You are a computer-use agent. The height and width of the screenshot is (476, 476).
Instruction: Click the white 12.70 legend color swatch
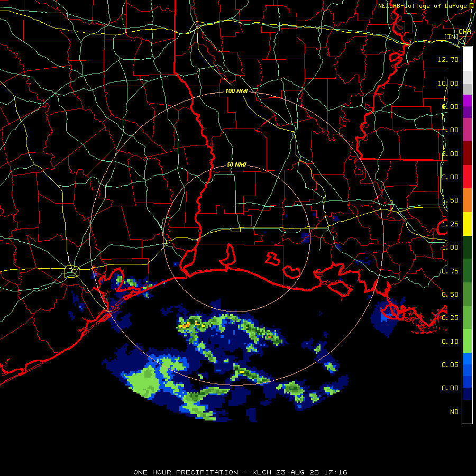(x=467, y=59)
